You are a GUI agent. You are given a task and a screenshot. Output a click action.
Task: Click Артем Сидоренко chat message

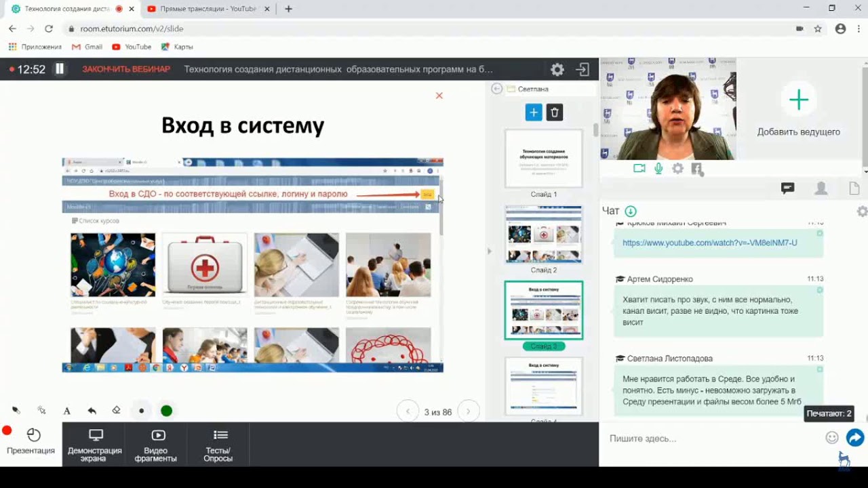(719, 311)
